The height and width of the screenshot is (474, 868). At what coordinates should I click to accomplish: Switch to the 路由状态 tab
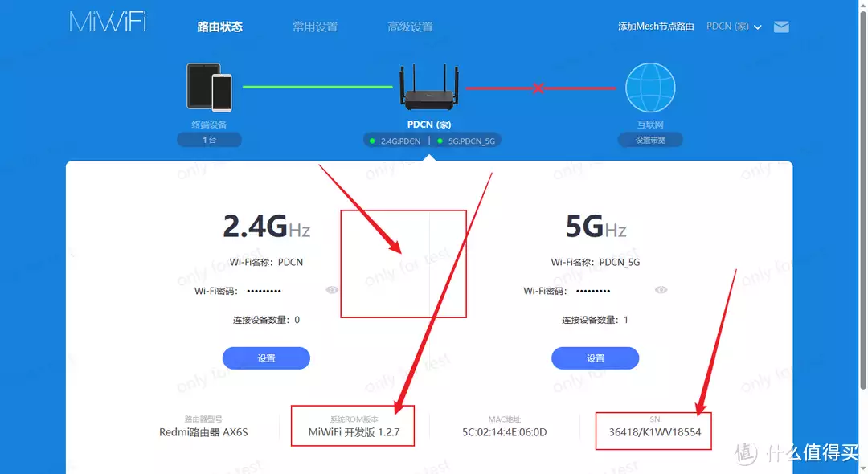coord(219,27)
